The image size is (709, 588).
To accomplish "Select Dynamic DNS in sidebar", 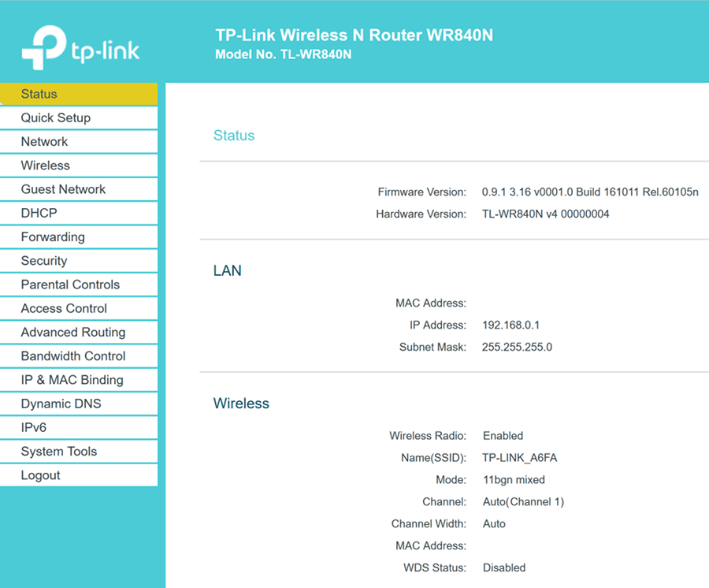I will coord(79,404).
